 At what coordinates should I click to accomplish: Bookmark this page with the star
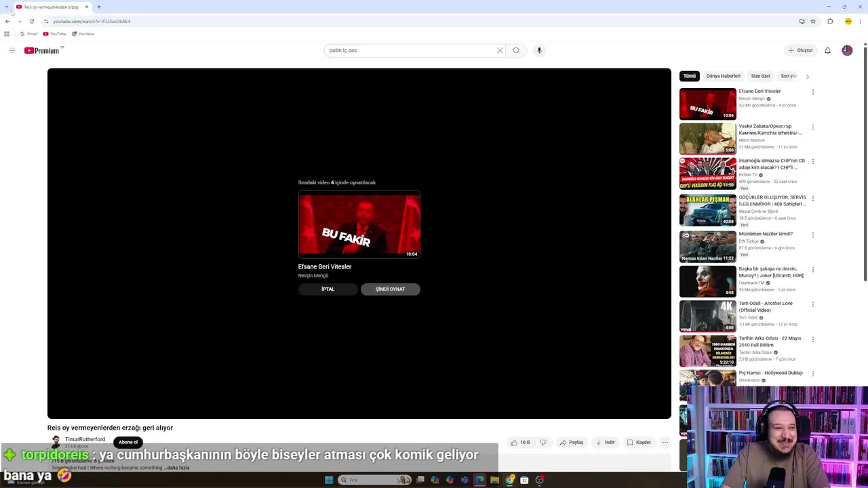tap(813, 21)
